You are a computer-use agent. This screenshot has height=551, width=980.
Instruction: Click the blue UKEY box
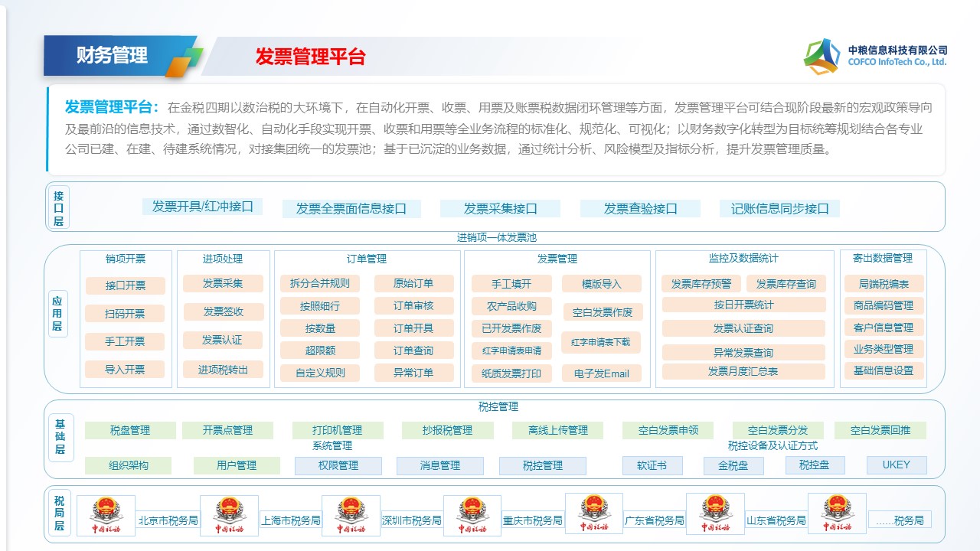pyautogui.click(x=896, y=465)
